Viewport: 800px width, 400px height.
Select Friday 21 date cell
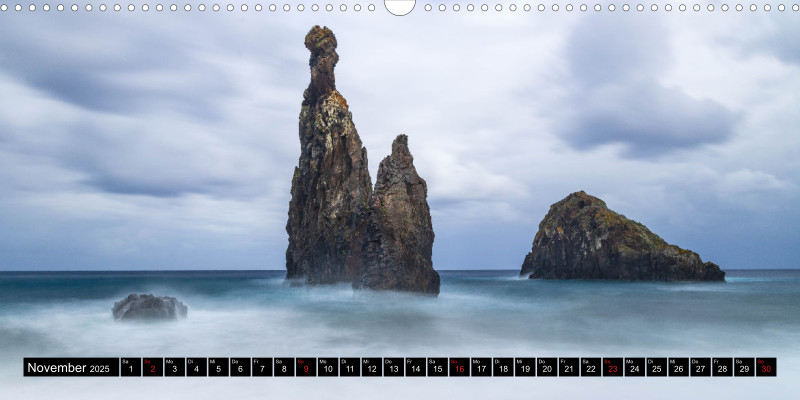[x=569, y=367]
